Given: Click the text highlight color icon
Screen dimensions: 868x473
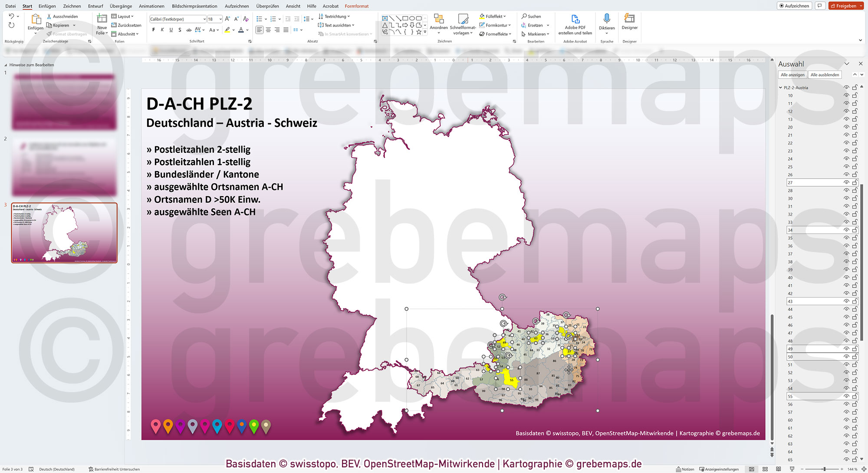Looking at the screenshot, I should 227,30.
